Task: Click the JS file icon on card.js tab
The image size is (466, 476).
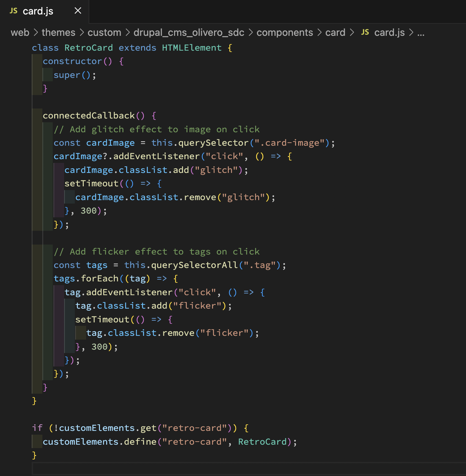Action: (x=13, y=11)
